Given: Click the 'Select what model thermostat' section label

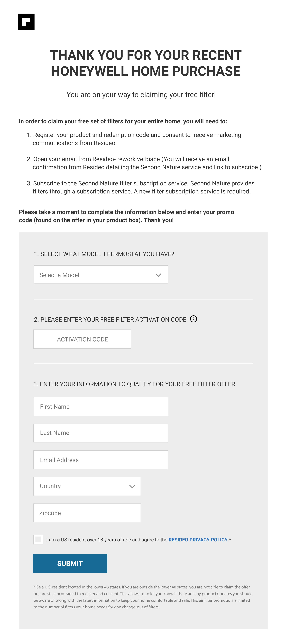Looking at the screenshot, I should [104, 254].
